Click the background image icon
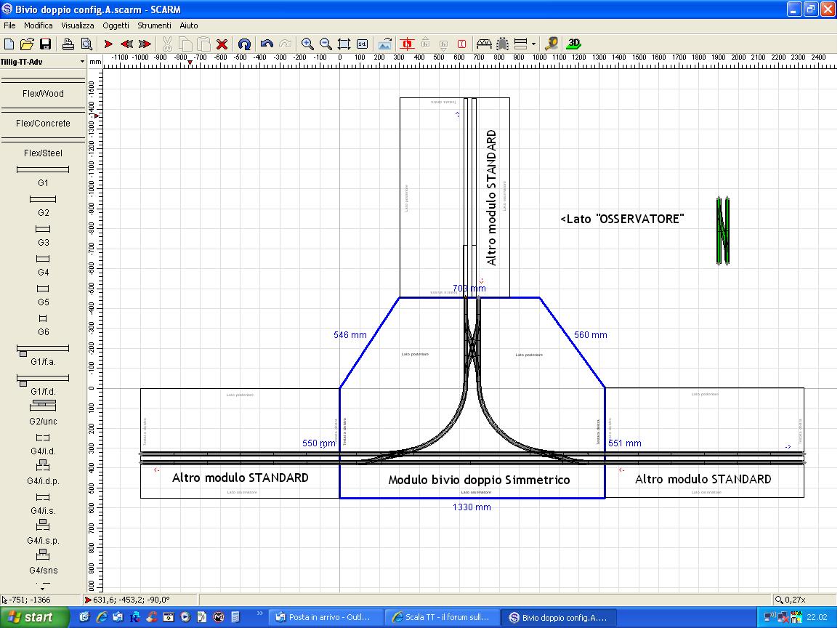 pos(384,44)
